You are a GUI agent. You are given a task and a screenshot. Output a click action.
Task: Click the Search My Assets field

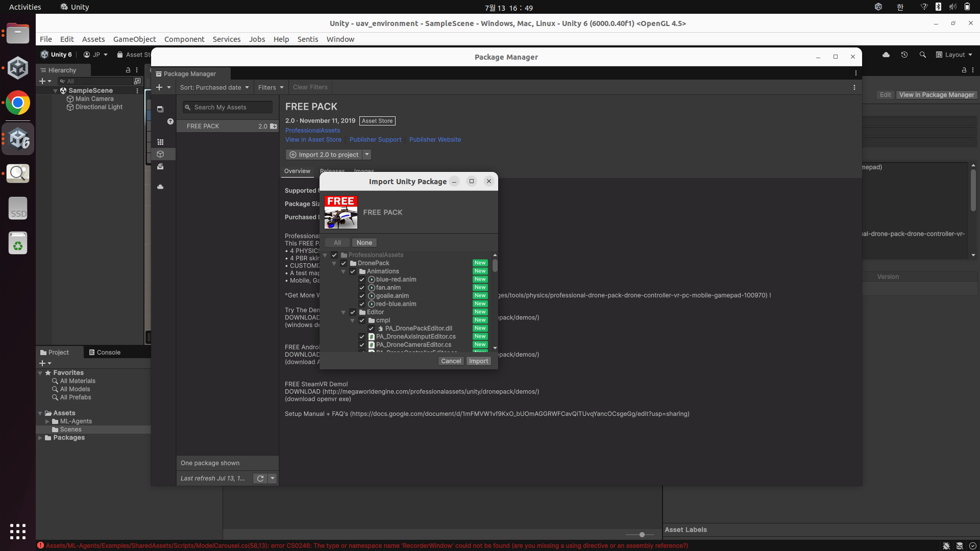[x=227, y=107]
